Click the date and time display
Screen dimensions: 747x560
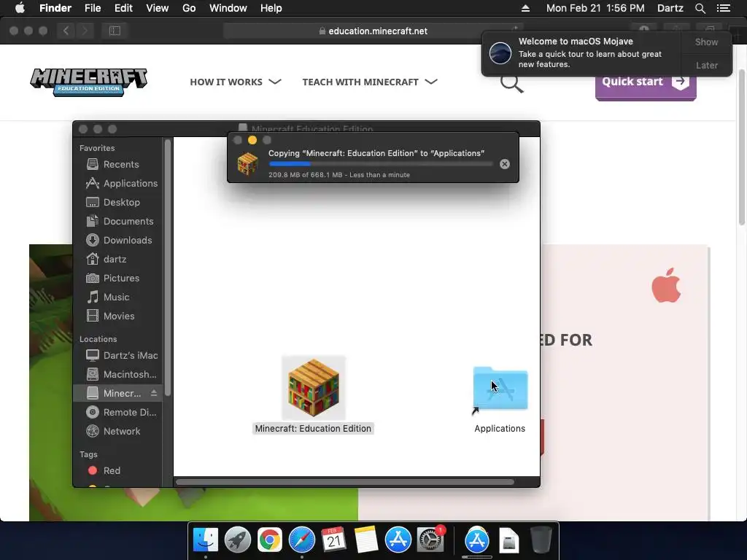(x=595, y=8)
